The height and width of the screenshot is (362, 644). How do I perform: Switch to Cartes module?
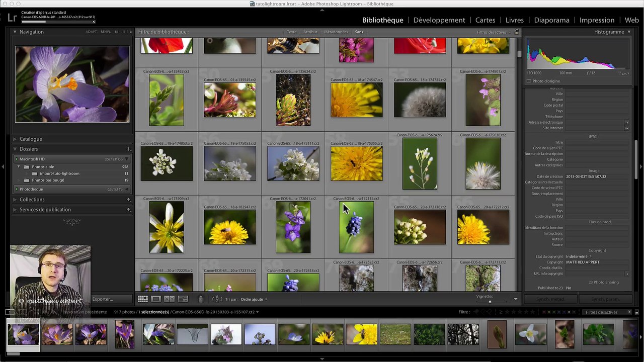pos(486,20)
